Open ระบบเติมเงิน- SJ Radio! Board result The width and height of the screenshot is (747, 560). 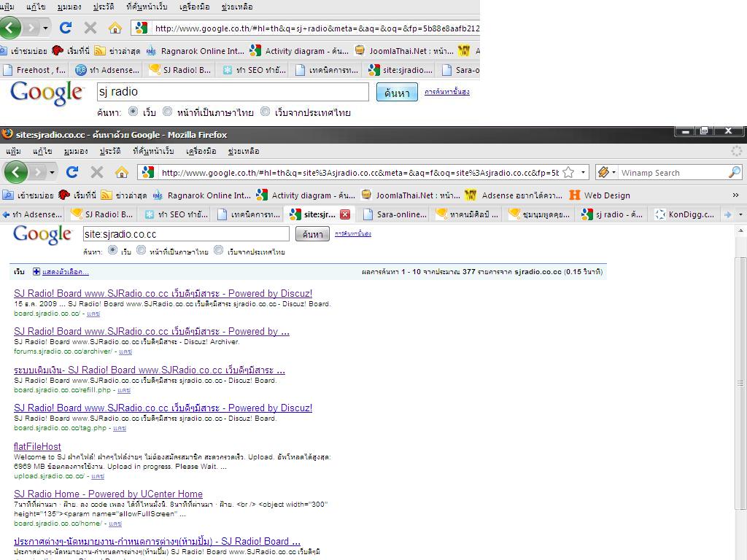point(150,370)
